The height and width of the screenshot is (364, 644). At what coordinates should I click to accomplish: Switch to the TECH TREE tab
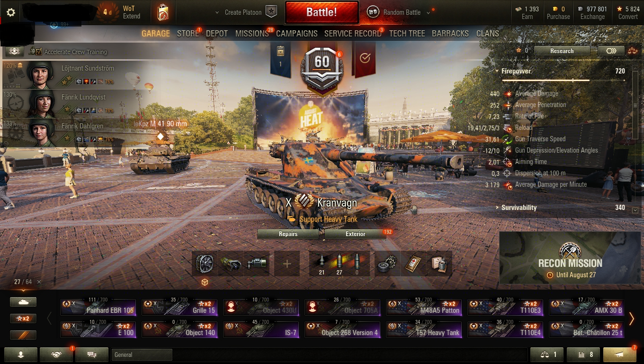[407, 34]
